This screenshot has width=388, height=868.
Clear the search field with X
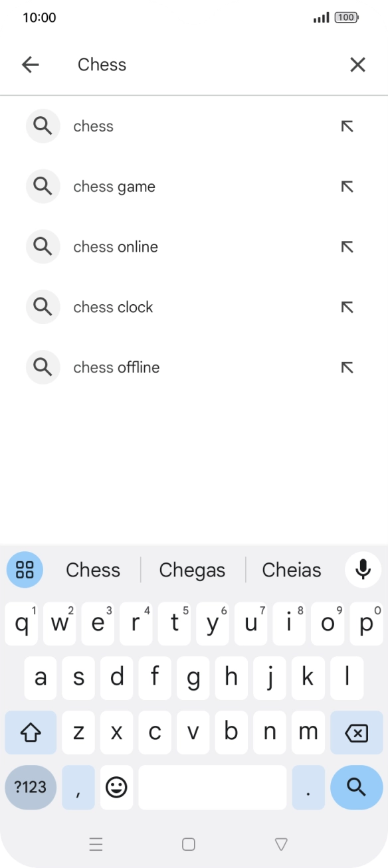click(x=357, y=64)
